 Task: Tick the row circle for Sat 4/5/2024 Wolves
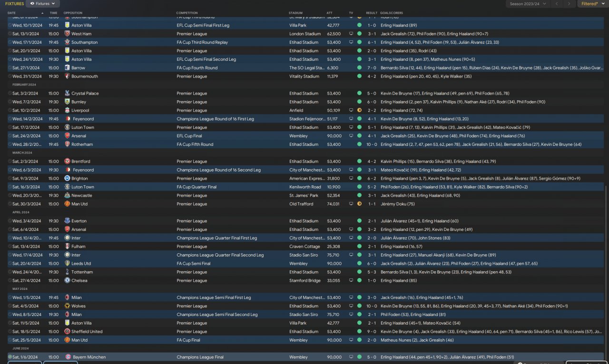coord(10,306)
